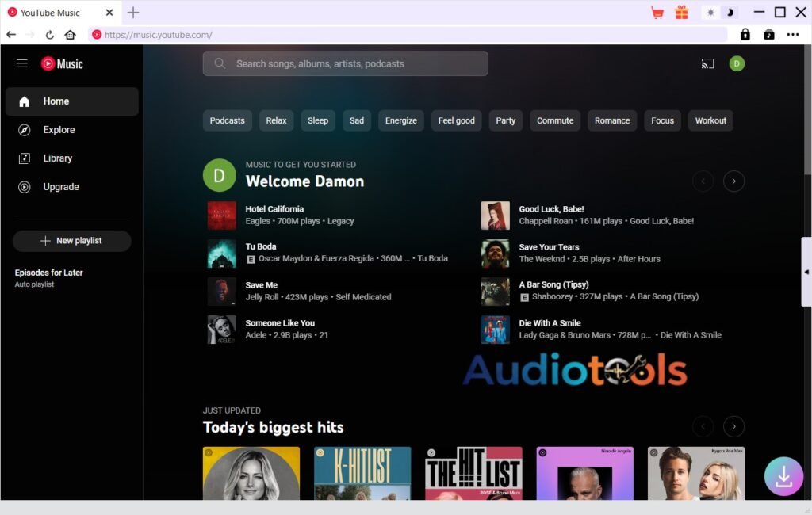
Task: Click Welcome Damon large D avatar
Action: (220, 175)
